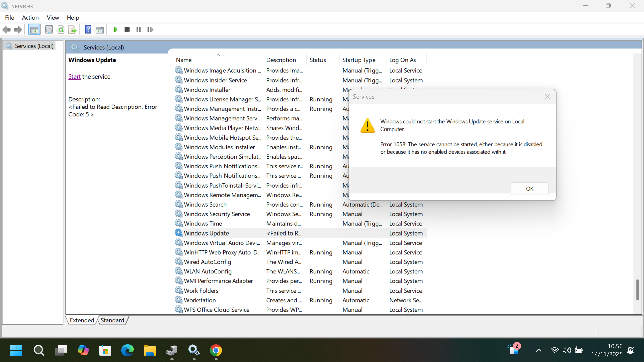Switch to the Standard tab
This screenshot has width=644, height=362.
(112, 320)
